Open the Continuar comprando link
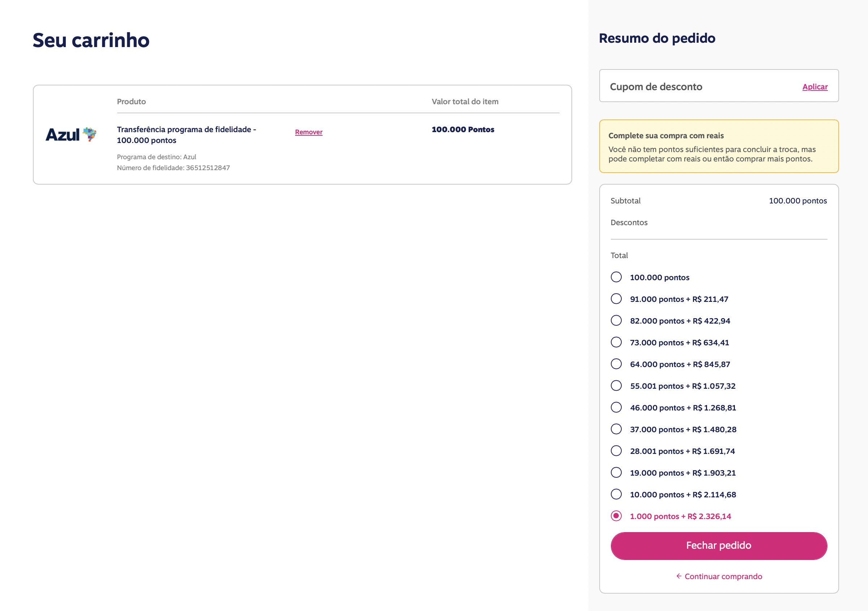This screenshot has height=611, width=868. pyautogui.click(x=723, y=576)
